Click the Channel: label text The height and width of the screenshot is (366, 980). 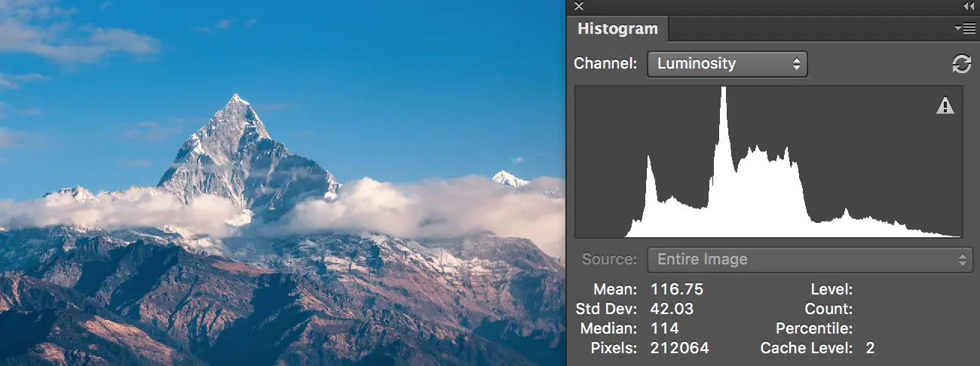pyautogui.click(x=605, y=64)
